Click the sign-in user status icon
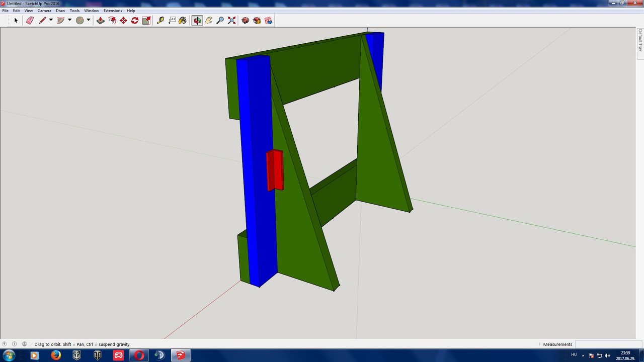This screenshot has height=362, width=644. point(24,344)
